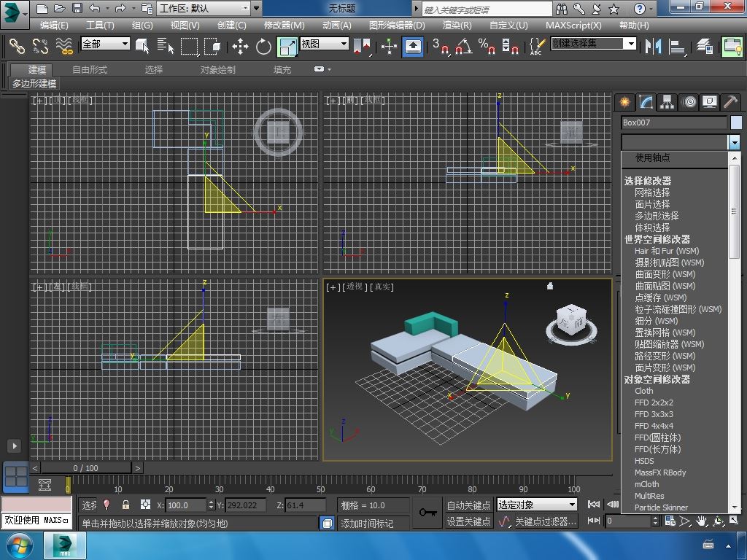This screenshot has width=747, height=560.
Task: Toggle Angle Snap
Action: 464,46
